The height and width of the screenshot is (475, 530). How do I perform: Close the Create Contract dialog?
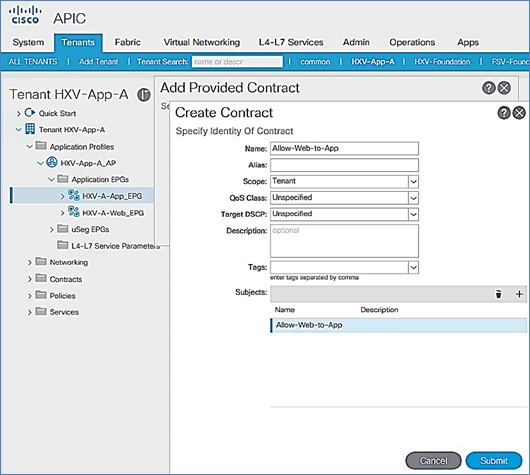point(519,113)
